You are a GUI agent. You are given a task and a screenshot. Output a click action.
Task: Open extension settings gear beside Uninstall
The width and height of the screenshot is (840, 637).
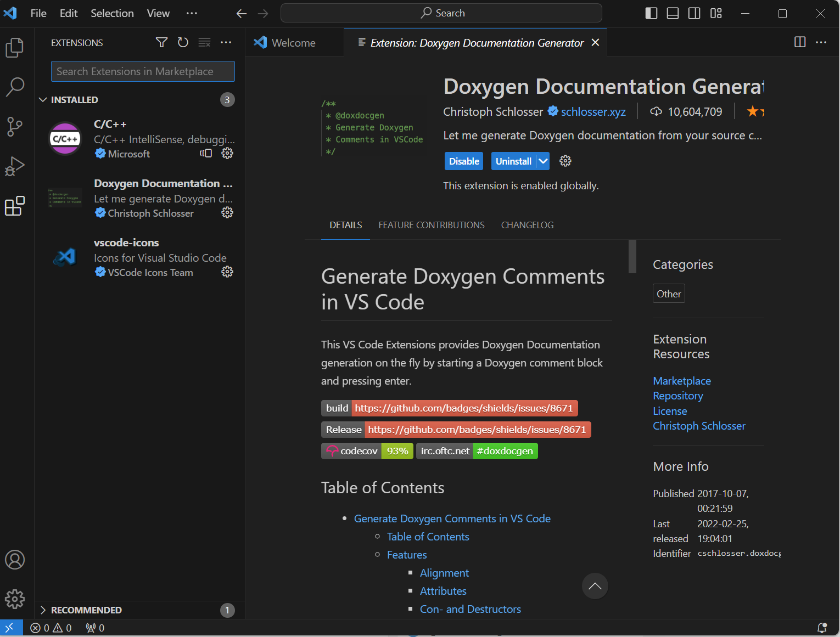(x=565, y=161)
